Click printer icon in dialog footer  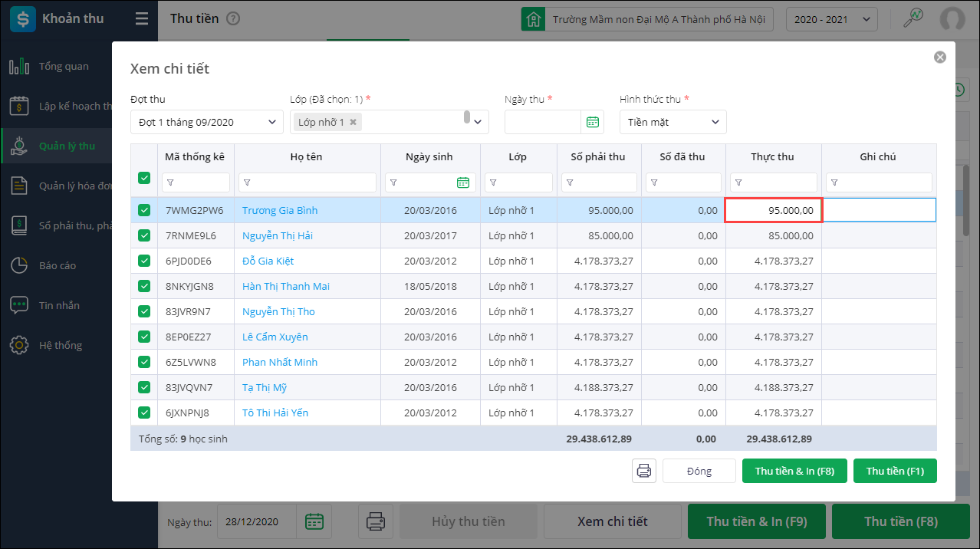[x=644, y=471]
